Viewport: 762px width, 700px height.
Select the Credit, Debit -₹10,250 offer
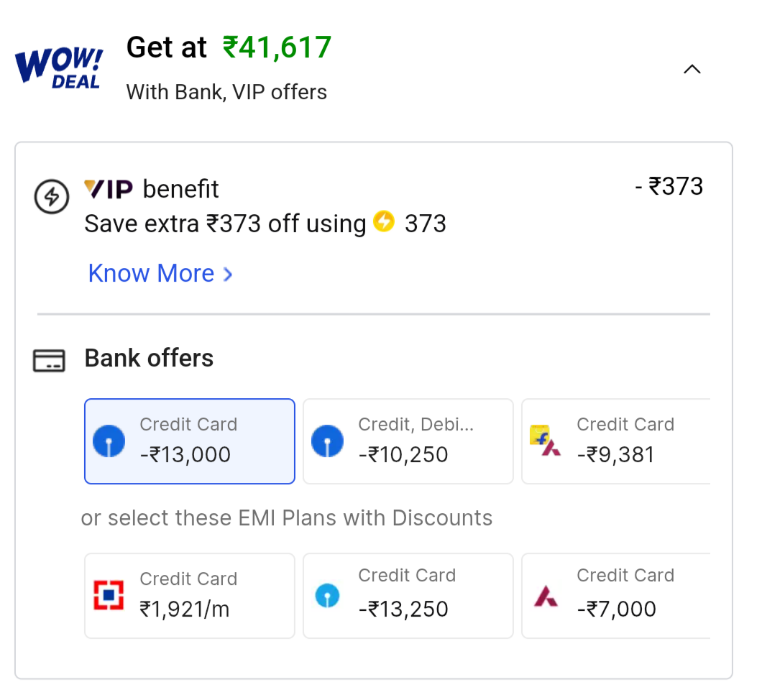pos(408,441)
